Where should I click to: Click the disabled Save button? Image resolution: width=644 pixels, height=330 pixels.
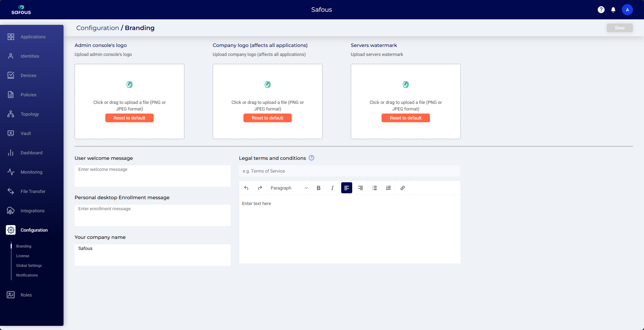coord(619,28)
